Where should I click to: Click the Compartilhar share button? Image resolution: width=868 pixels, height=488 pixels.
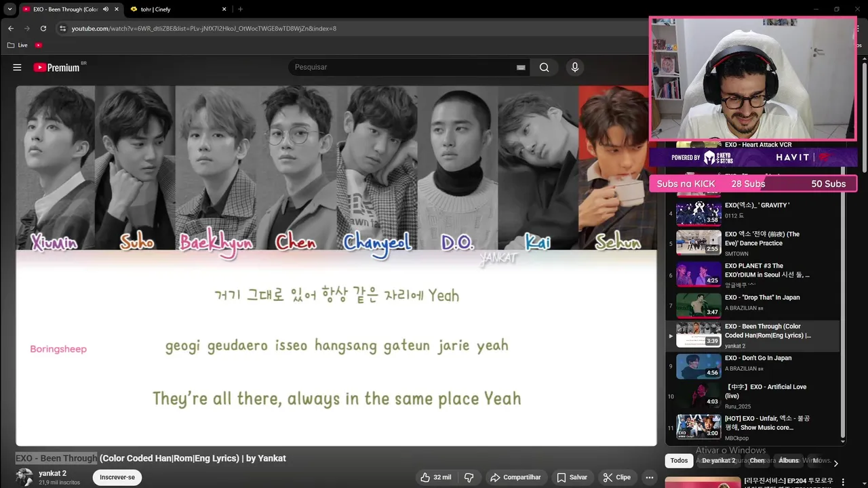tap(515, 477)
